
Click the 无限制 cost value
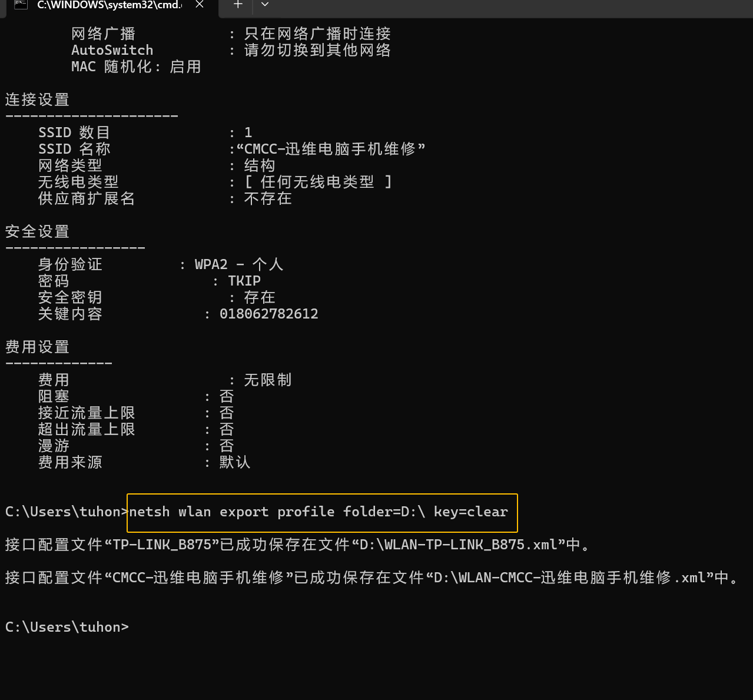click(268, 380)
